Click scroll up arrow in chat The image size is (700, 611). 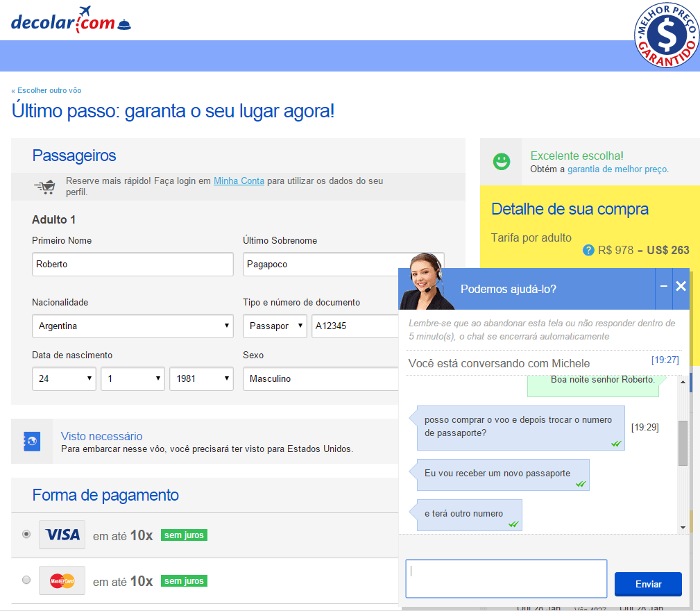tap(683, 382)
